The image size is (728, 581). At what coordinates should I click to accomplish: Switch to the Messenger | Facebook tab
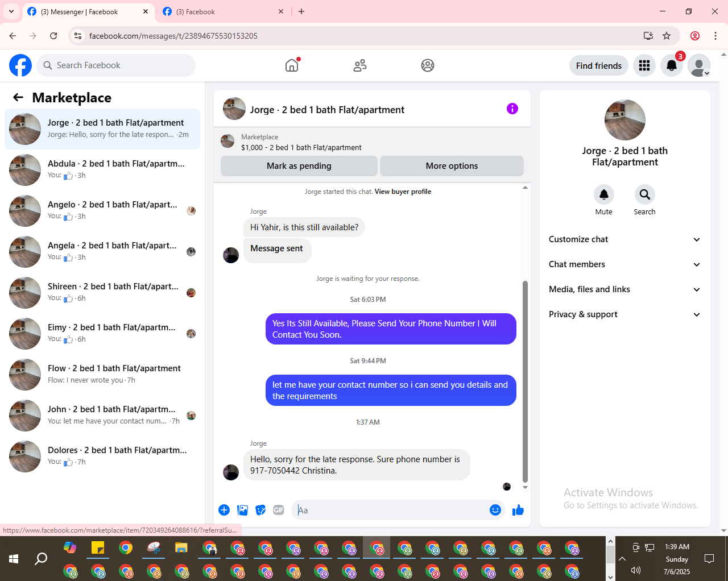[x=88, y=11]
